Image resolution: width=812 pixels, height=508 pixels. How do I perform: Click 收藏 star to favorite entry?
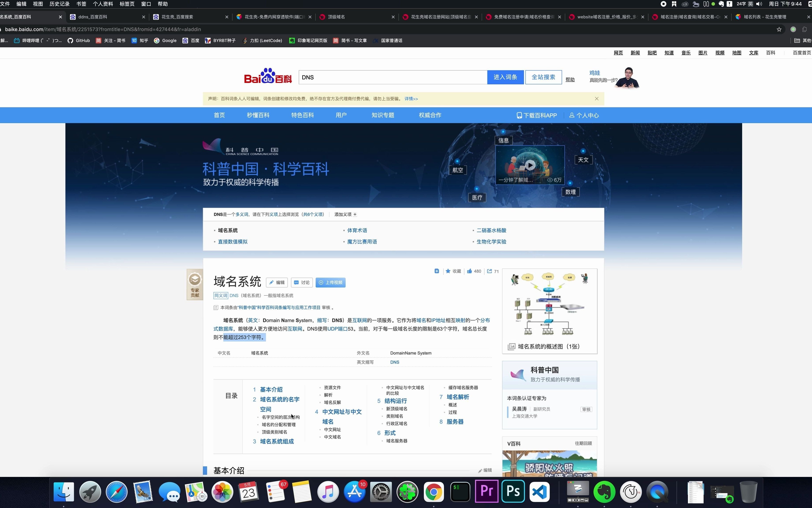click(x=453, y=271)
